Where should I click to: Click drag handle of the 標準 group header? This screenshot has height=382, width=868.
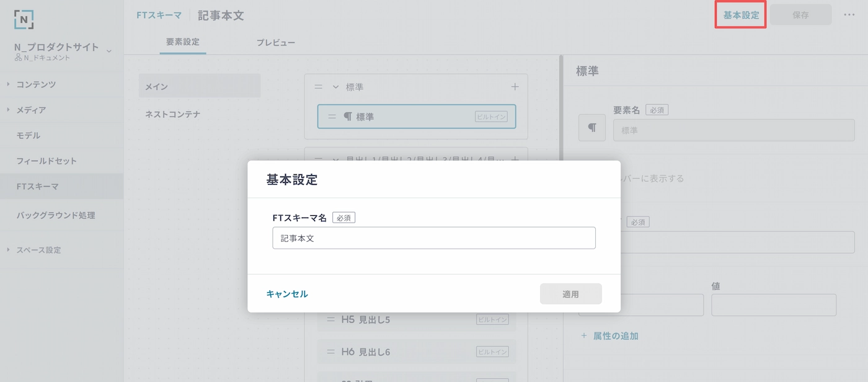click(x=319, y=87)
